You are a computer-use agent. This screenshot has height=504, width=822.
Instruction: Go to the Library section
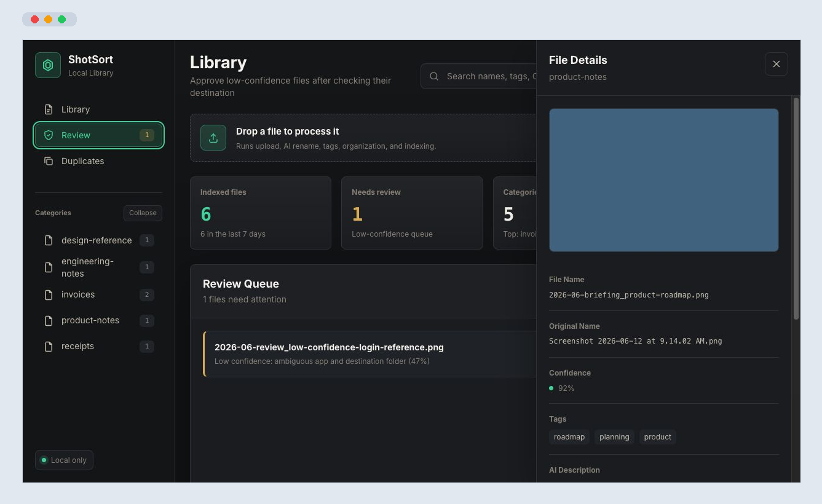pos(98,109)
